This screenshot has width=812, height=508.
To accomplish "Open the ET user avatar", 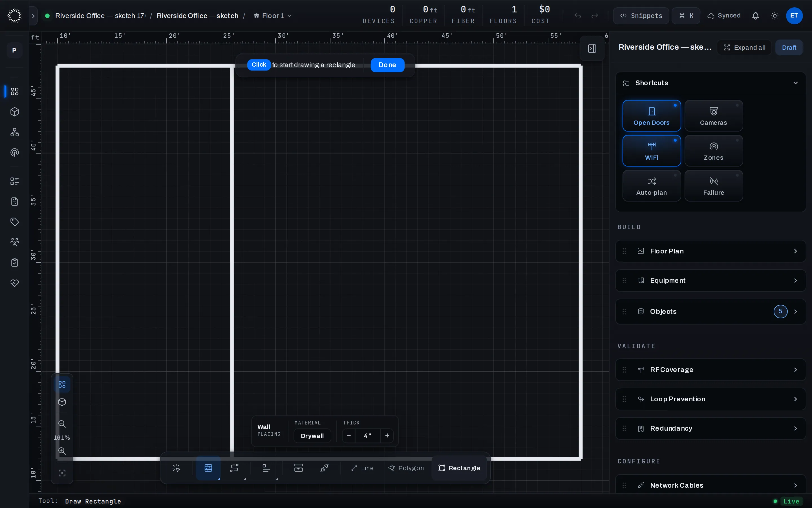I will (794, 16).
